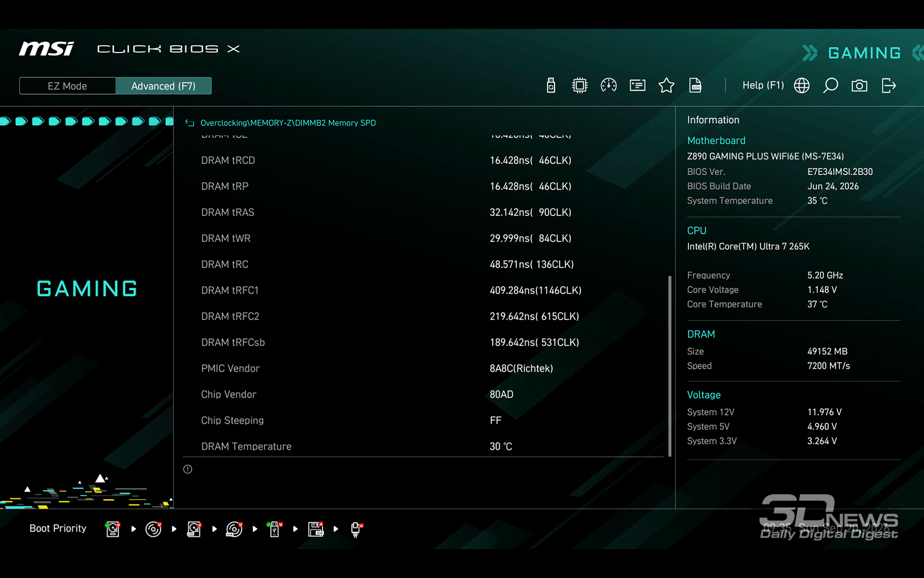
Task: Exit BIOS with the exit arrow icon
Action: [x=889, y=86]
